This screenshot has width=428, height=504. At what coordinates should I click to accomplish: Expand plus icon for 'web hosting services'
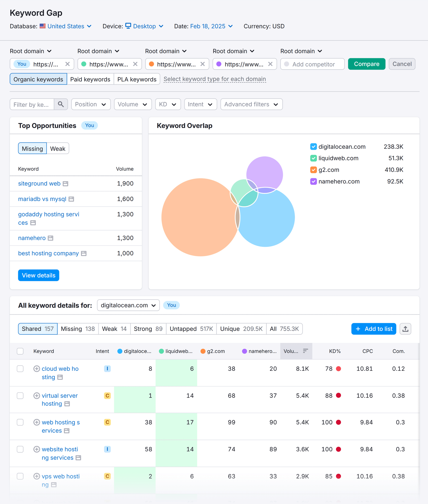pos(37,422)
